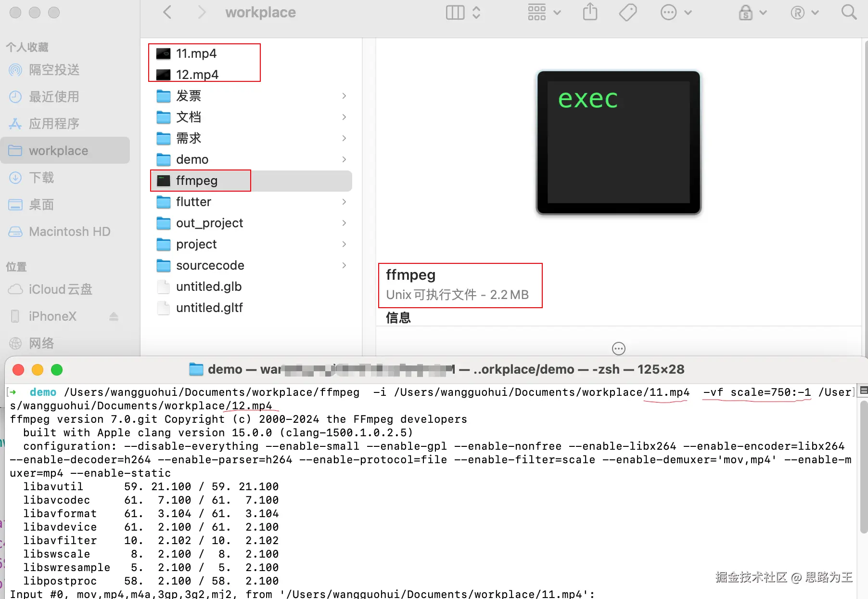Click the Share toolbar icon
This screenshot has width=868, height=599.
point(590,13)
